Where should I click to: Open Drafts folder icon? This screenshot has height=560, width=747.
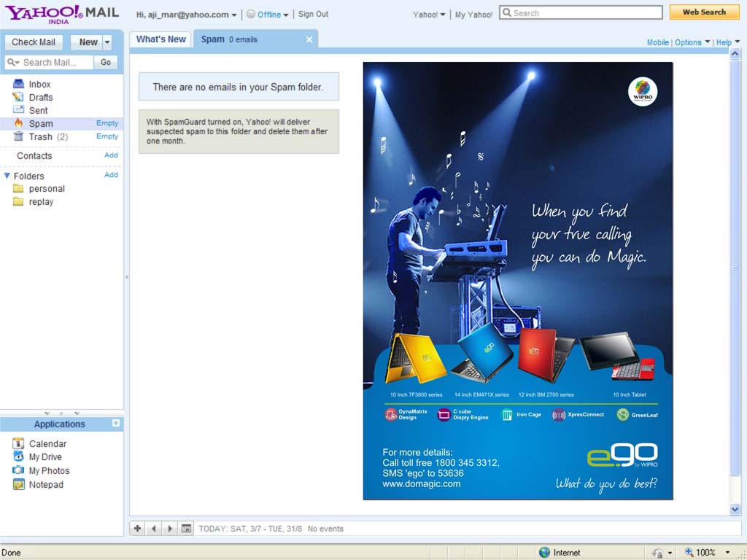tap(18, 97)
